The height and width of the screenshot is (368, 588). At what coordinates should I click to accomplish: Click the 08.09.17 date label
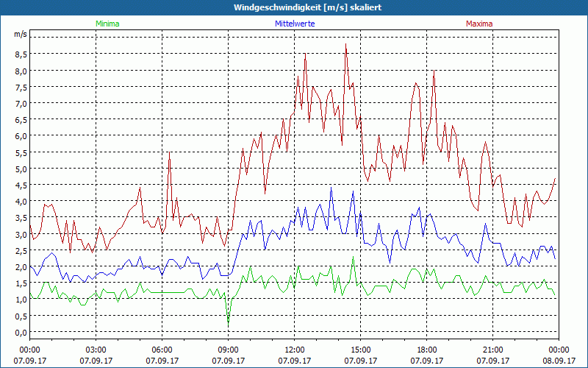click(559, 361)
